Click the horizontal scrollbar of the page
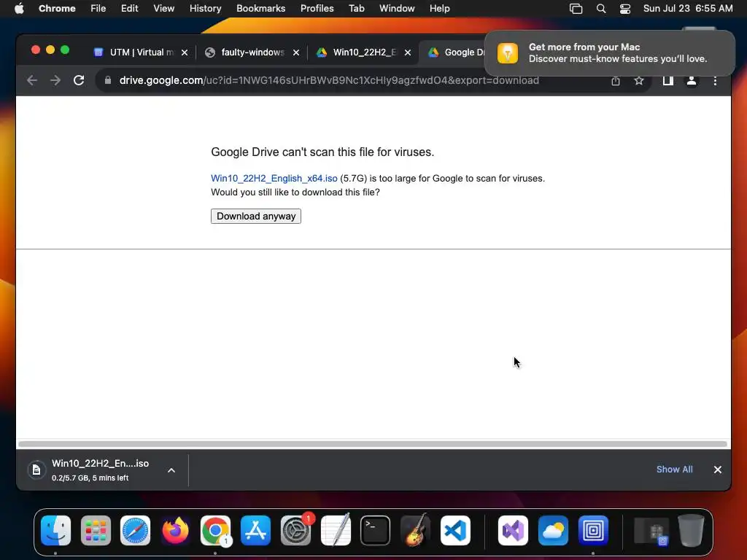The height and width of the screenshot is (560, 747). click(373, 444)
